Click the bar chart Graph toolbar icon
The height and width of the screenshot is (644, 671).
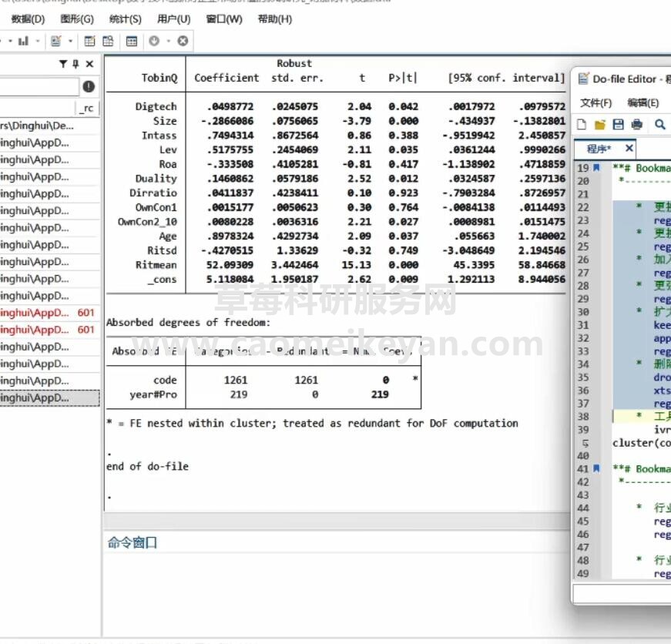(x=23, y=41)
